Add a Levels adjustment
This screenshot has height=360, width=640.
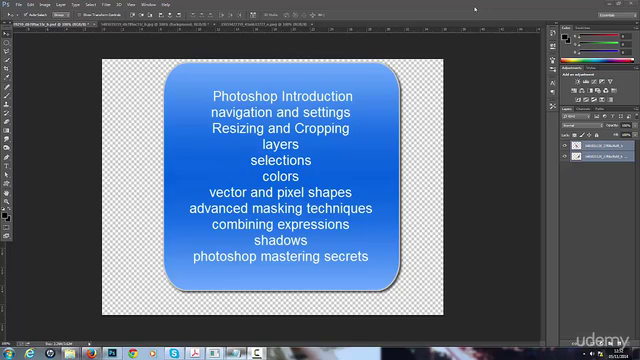coord(586,82)
